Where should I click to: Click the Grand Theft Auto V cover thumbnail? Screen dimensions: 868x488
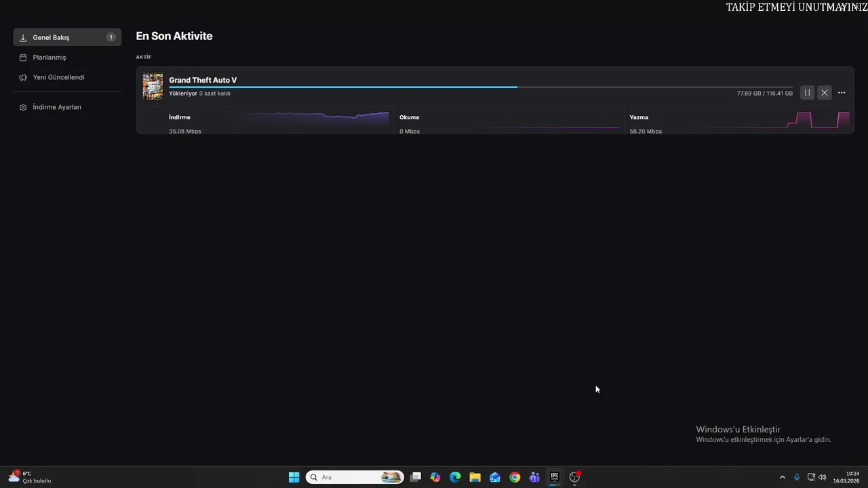(x=153, y=87)
